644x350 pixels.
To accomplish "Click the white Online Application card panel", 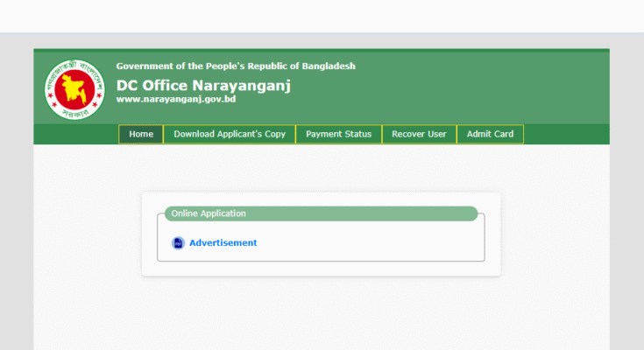I will tap(321, 268).
